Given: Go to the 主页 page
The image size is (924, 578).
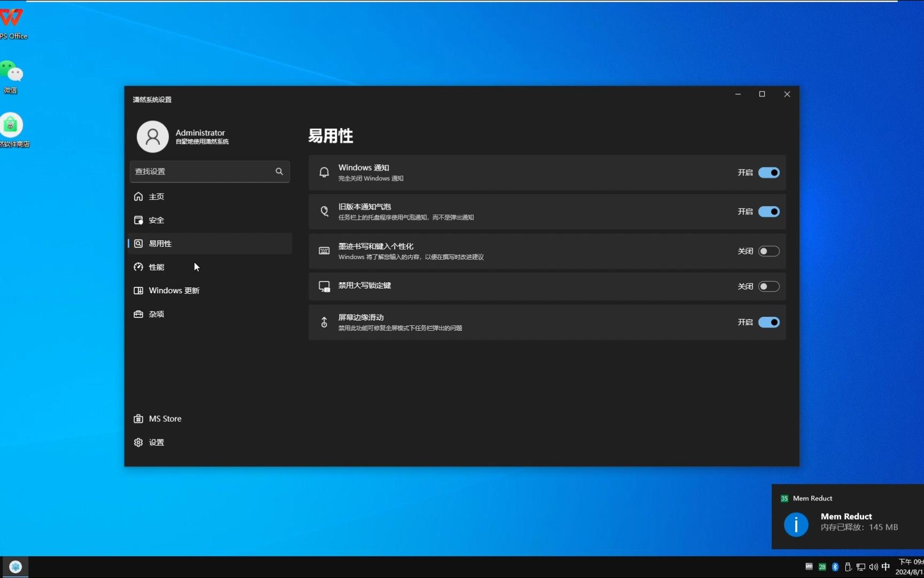Looking at the screenshot, I should pyautogui.click(x=210, y=196).
